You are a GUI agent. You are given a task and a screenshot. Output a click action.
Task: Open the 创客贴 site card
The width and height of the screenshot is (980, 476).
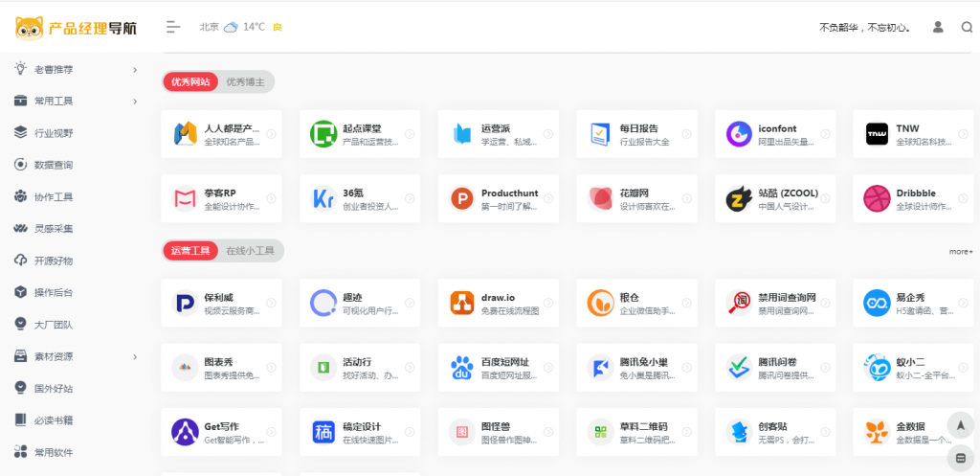pyautogui.click(x=775, y=432)
